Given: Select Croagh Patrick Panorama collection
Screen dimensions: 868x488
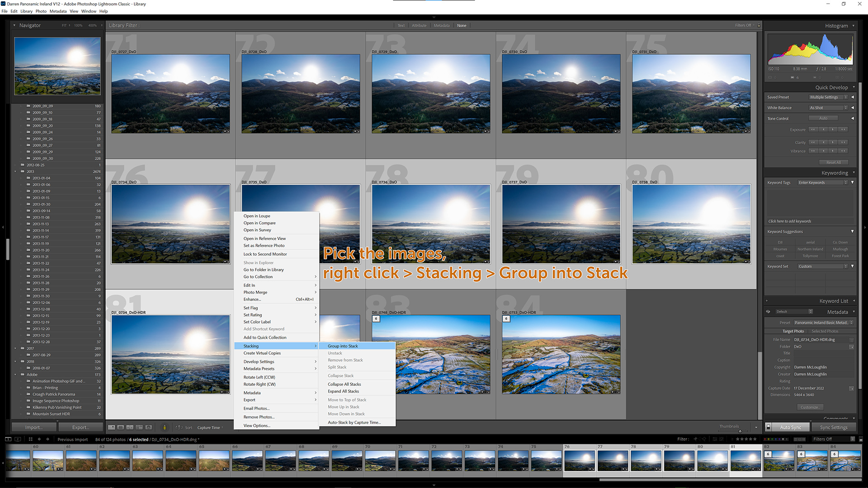Looking at the screenshot, I should point(54,394).
